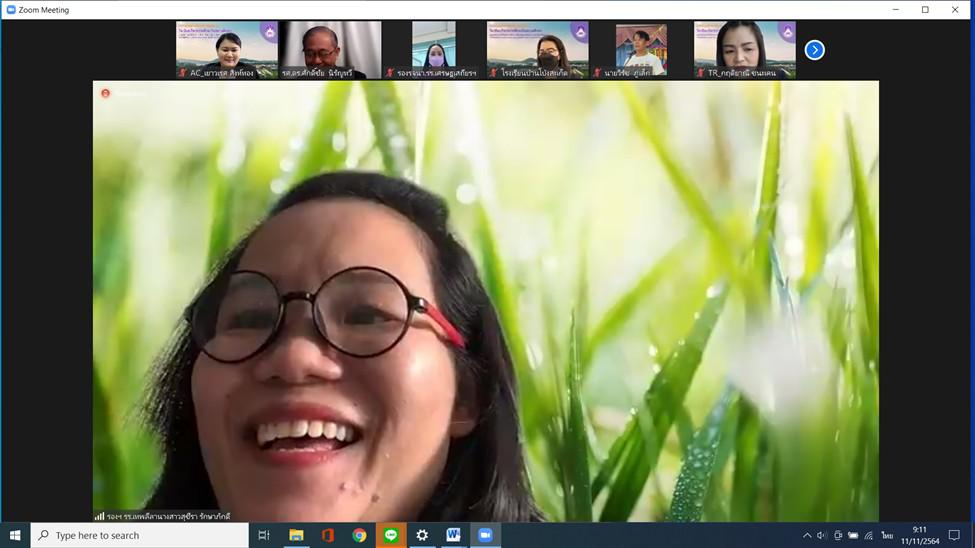Screen dimensions: 975x548
Task: Click muted mic icon on AC_ thumbnail
Action: 183,73
